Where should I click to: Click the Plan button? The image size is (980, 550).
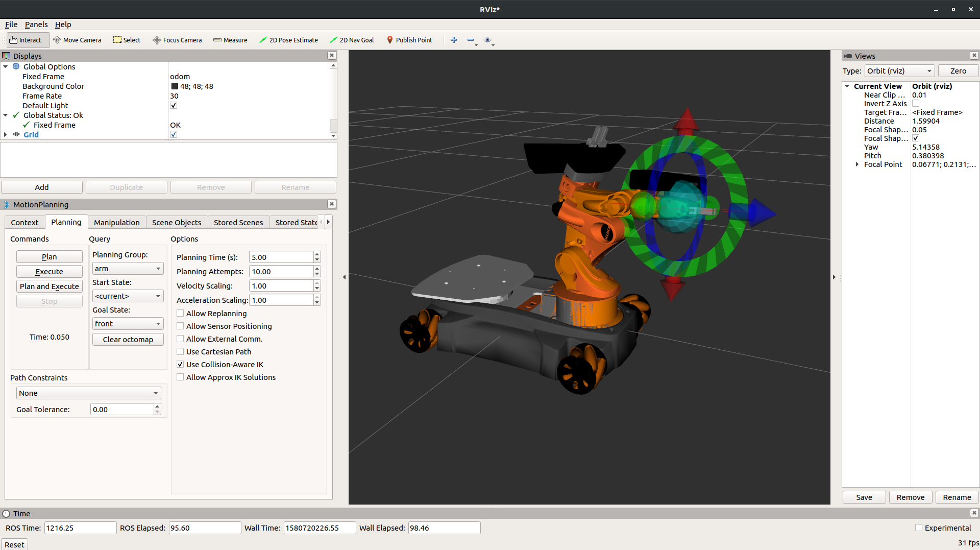click(49, 256)
